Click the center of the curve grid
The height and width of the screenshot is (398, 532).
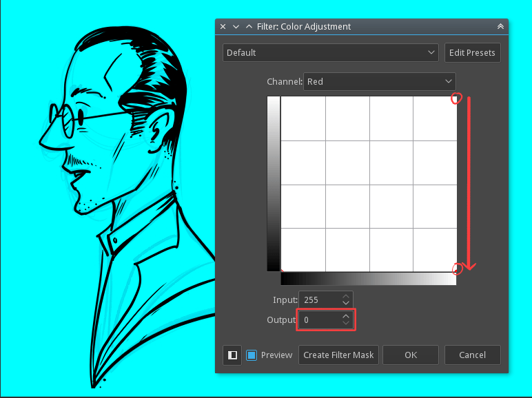[369, 185]
